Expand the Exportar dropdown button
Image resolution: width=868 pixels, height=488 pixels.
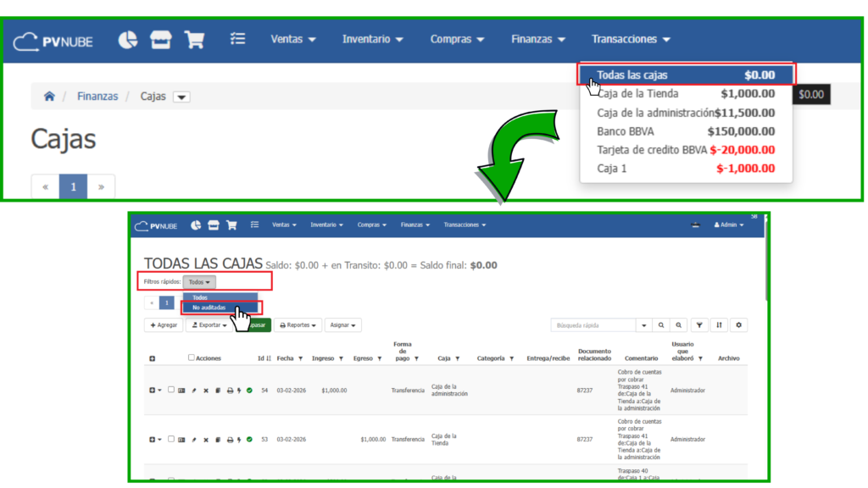tap(207, 324)
